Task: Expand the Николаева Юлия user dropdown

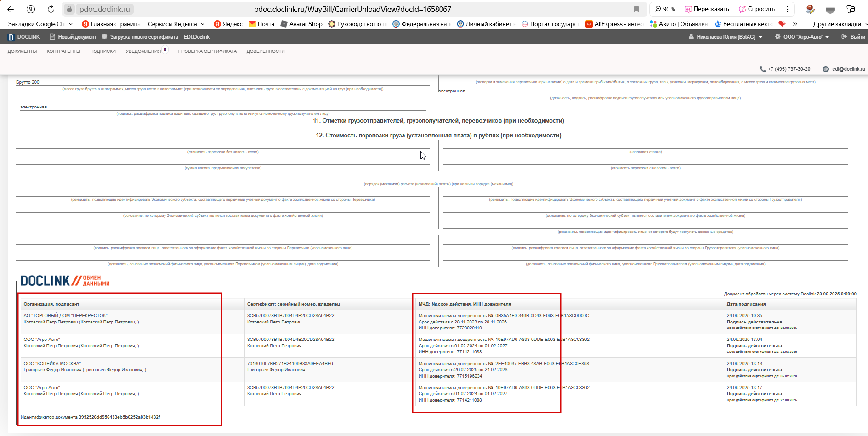Action: 726,37
